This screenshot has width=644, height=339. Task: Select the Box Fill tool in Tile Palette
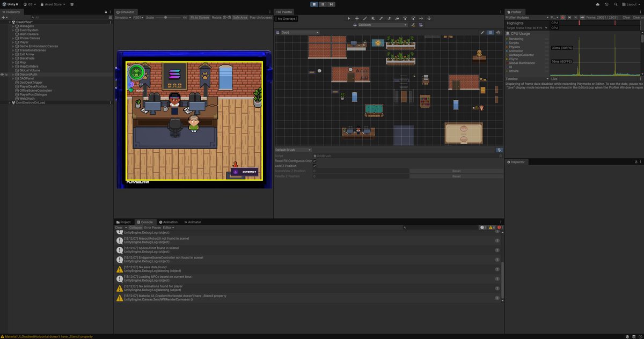pos(373,18)
